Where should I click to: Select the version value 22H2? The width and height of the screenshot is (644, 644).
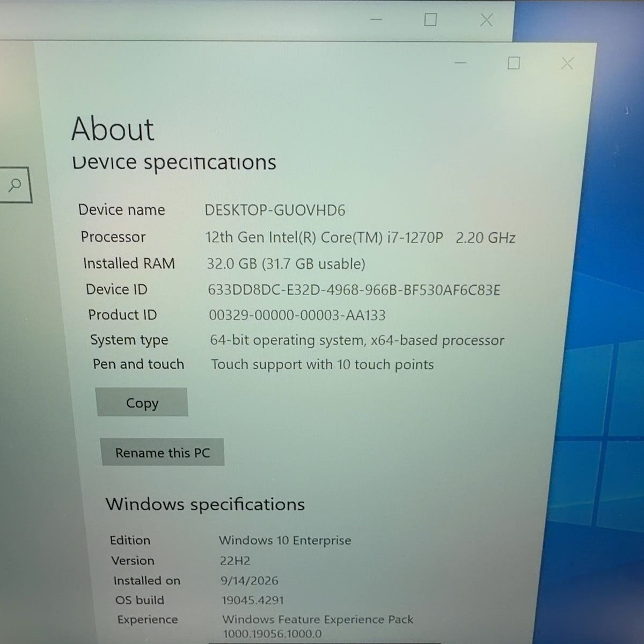tap(235, 561)
